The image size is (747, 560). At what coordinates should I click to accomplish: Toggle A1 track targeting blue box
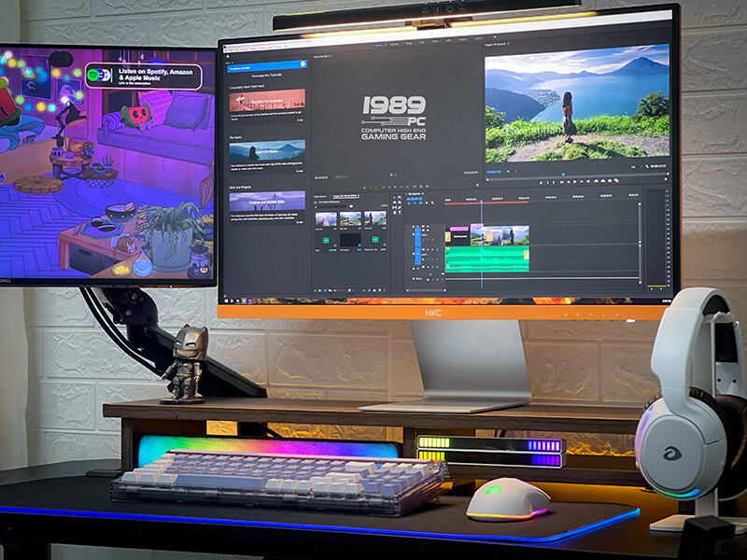(417, 254)
